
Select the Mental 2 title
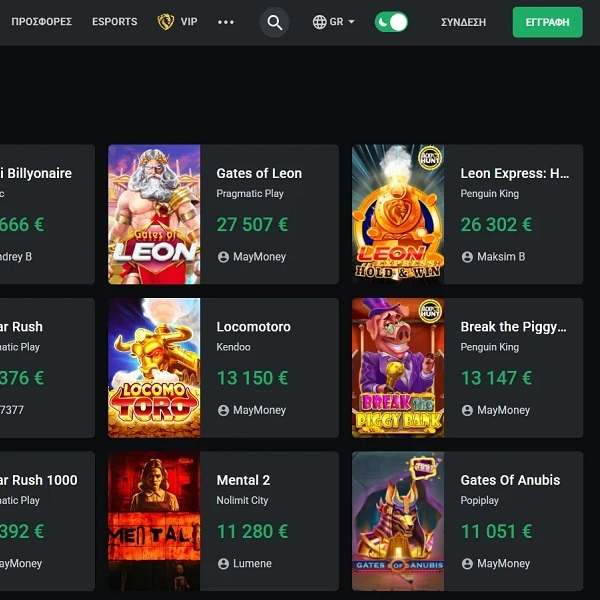(243, 480)
